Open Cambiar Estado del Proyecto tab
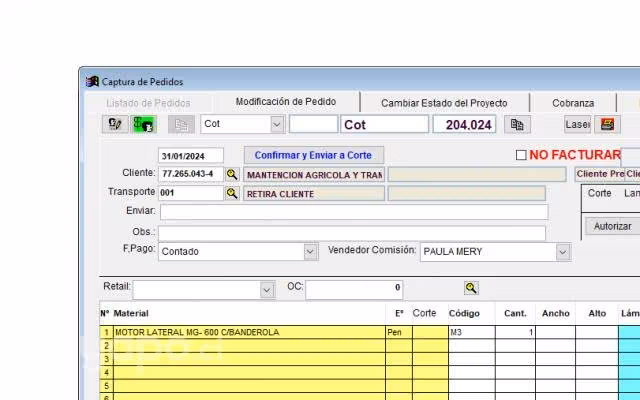Image resolution: width=640 pixels, height=400 pixels. pyautogui.click(x=444, y=103)
